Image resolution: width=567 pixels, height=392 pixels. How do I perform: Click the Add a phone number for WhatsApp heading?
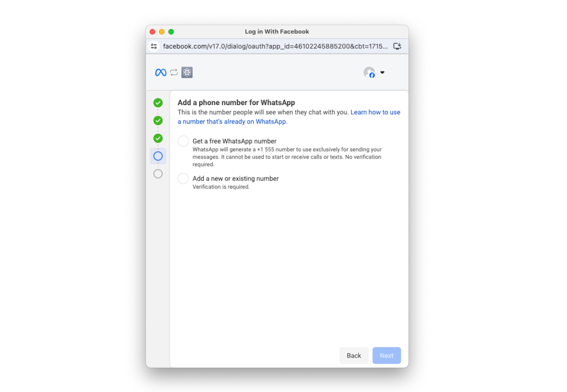coord(236,103)
